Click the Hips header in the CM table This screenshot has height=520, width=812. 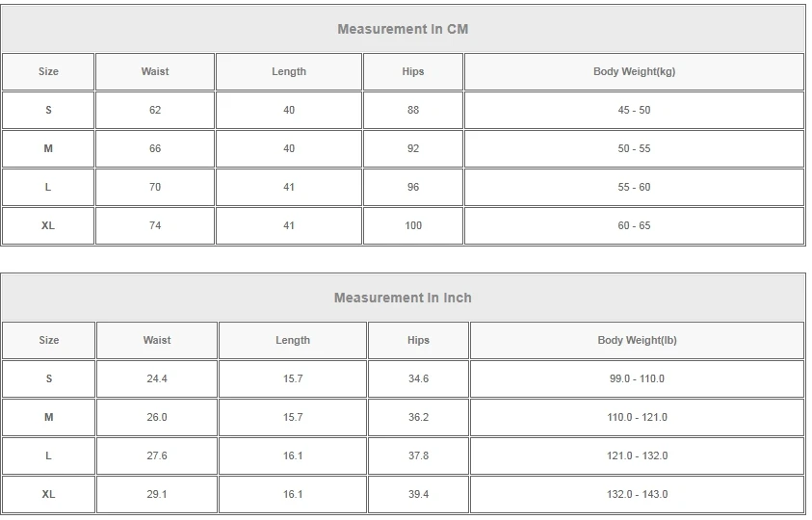(412, 71)
